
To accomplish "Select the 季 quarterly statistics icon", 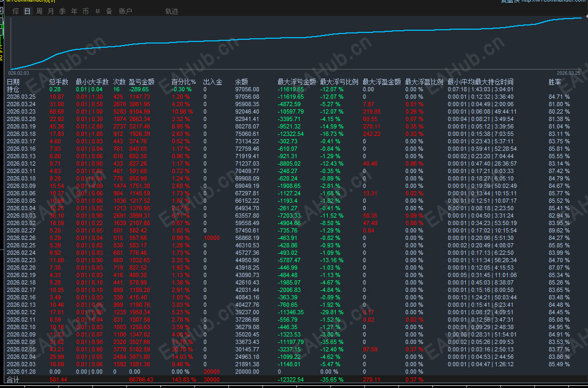I will pyautogui.click(x=63, y=11).
